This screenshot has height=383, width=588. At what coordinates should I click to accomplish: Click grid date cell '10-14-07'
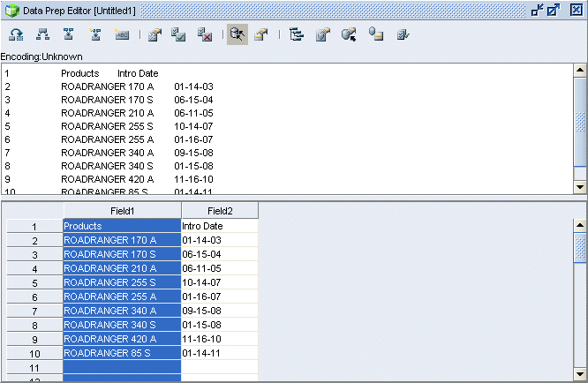pos(220,282)
